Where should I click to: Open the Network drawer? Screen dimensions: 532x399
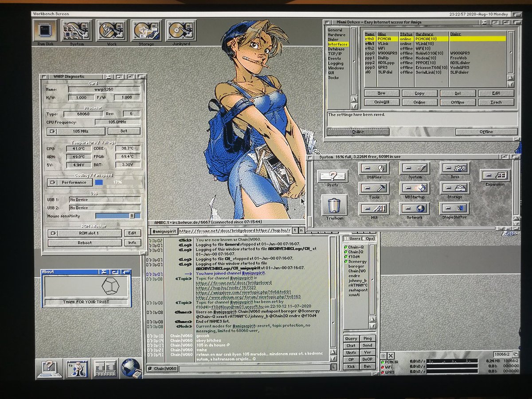click(x=415, y=208)
